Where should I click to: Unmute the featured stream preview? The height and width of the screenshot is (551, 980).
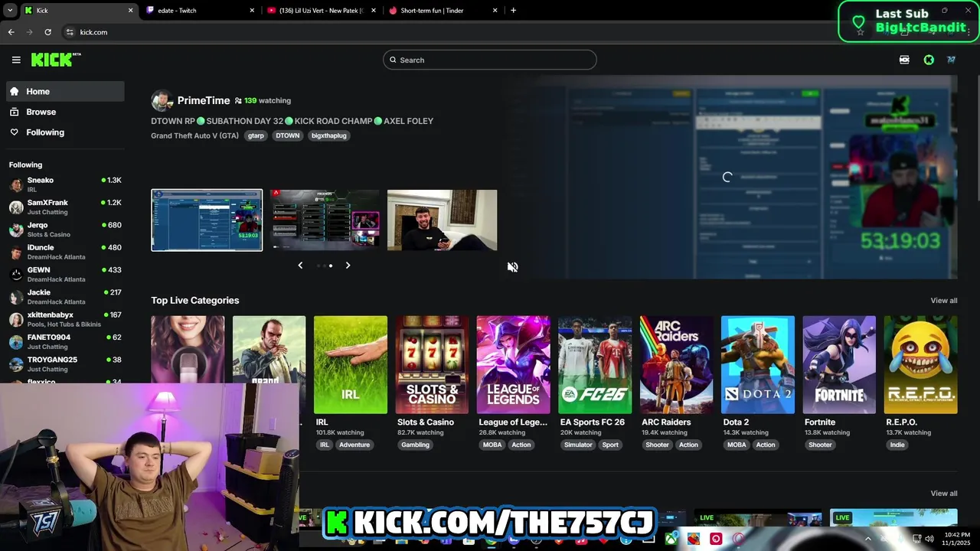[513, 266]
